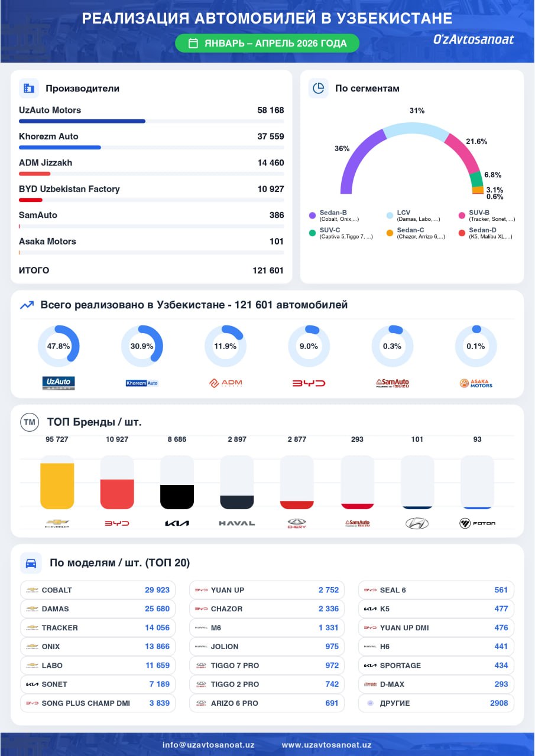This screenshot has height=756, width=535.
Task: Click the UzAuto Motors logo under 47.8%
Action: tap(59, 383)
